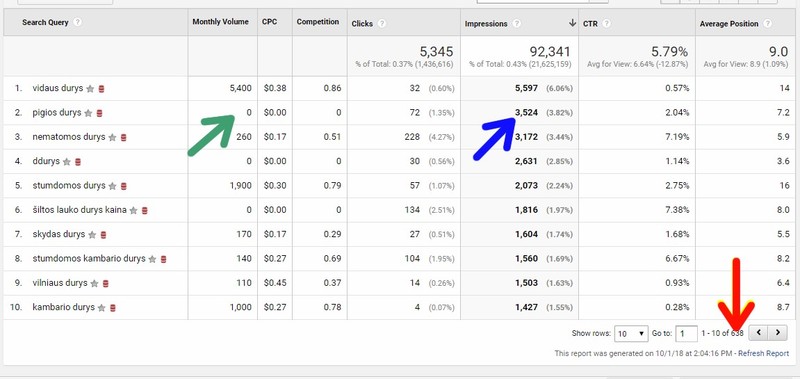Screen dimensions: 800x379
Task: Click the Refresh Report link
Action: click(x=763, y=353)
